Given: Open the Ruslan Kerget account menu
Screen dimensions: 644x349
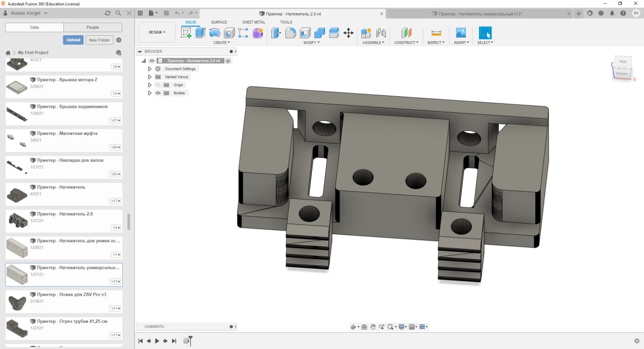Looking at the screenshot, I should [26, 13].
